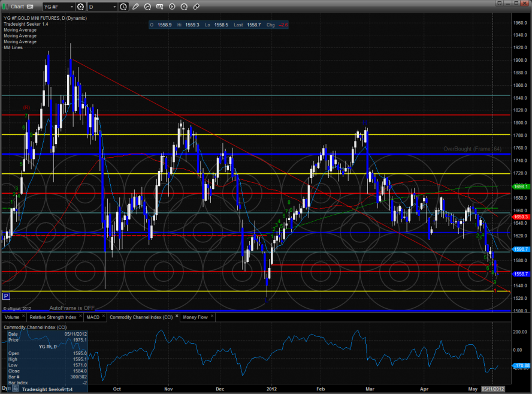This screenshot has width=532, height=394.
Task: Click the green chart type icon
Action: pyautogui.click(x=5, y=7)
